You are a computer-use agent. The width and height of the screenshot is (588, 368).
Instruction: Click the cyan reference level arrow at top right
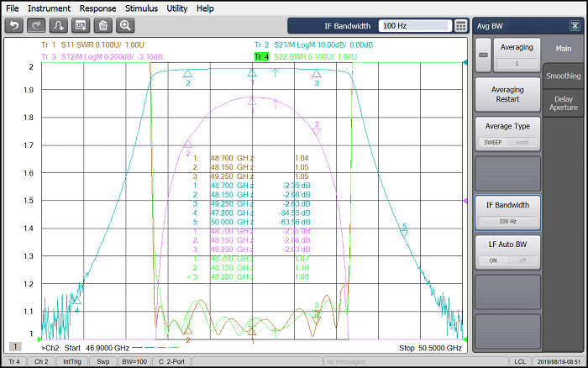(465, 62)
